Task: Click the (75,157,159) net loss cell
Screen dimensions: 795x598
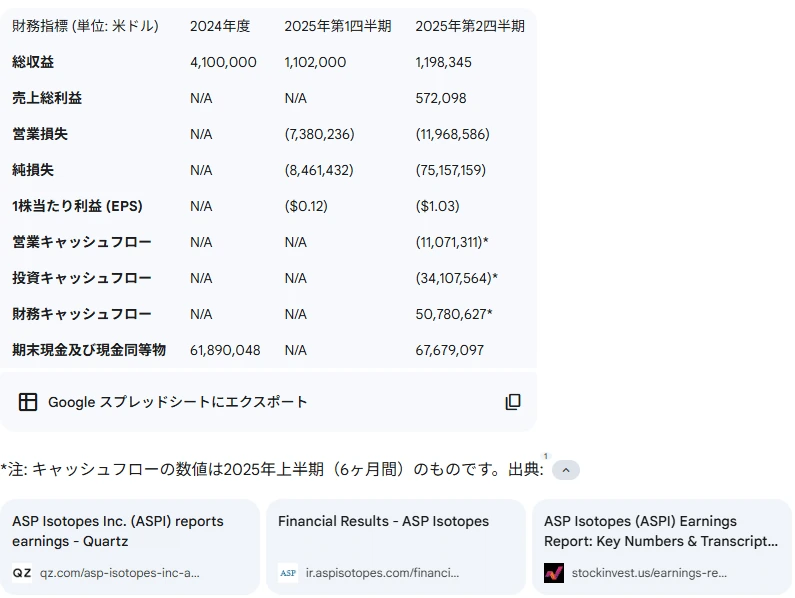Action: (x=451, y=170)
